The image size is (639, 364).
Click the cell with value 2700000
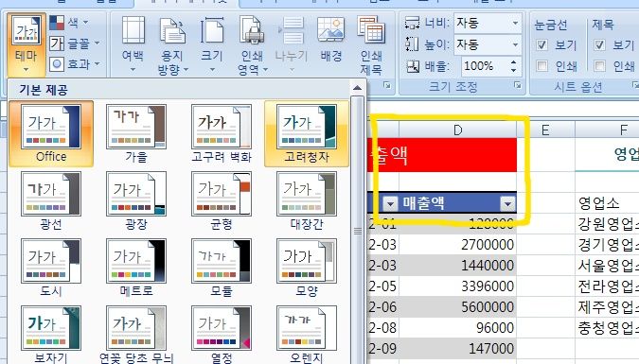point(457,245)
